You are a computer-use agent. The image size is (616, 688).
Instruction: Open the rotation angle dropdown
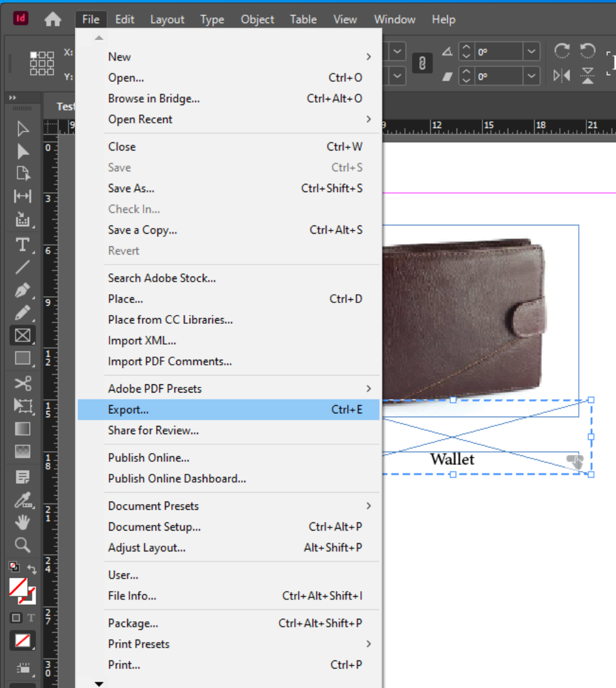click(532, 52)
